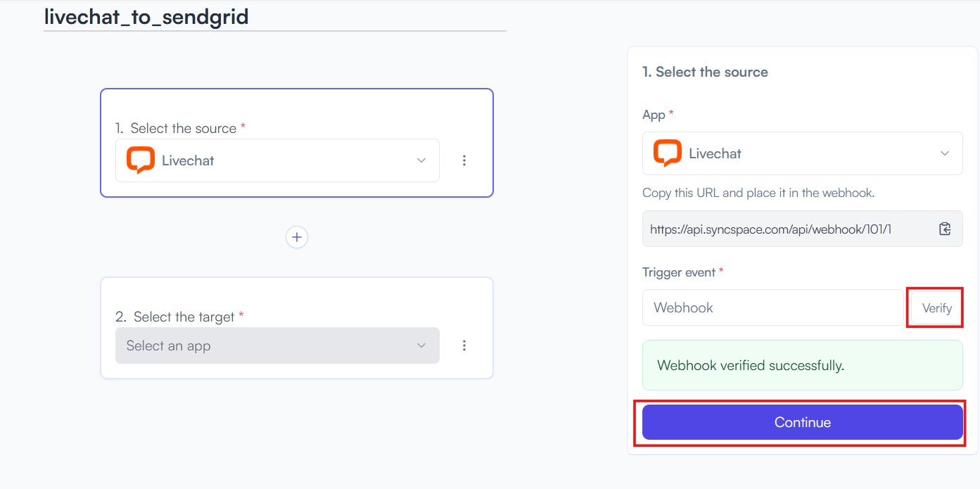This screenshot has width=980, height=489.
Task: Open the 'Select an app' target dropdown
Action: [277, 345]
